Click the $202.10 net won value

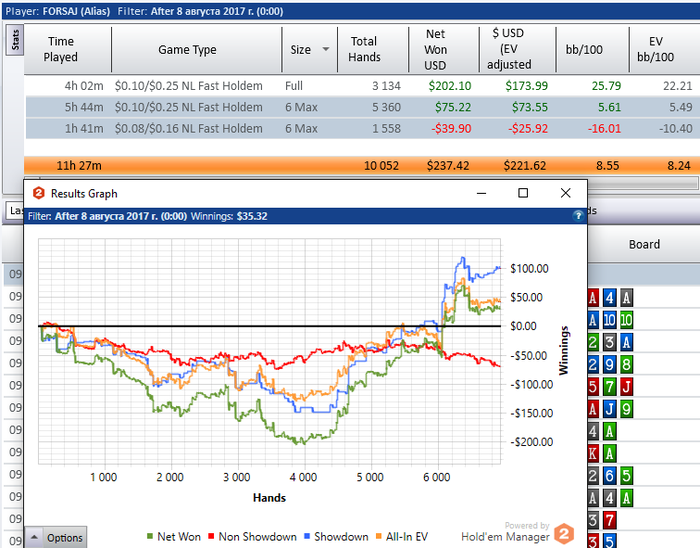coord(450,86)
